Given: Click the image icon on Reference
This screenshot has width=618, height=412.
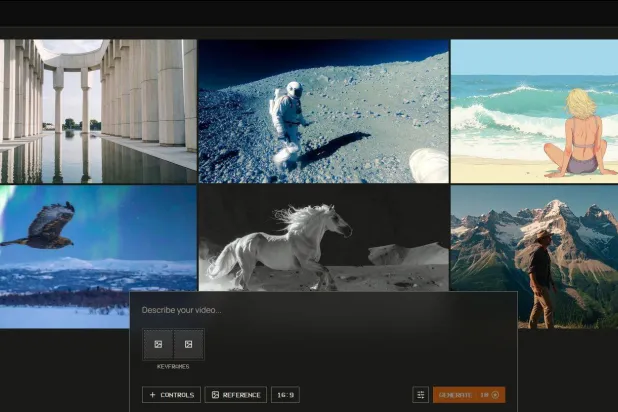Looking at the screenshot, I should (x=215, y=395).
